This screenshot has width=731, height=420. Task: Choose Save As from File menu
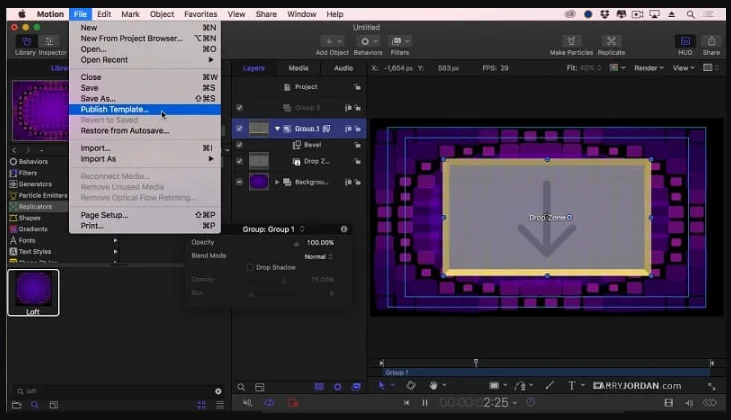click(x=145, y=99)
